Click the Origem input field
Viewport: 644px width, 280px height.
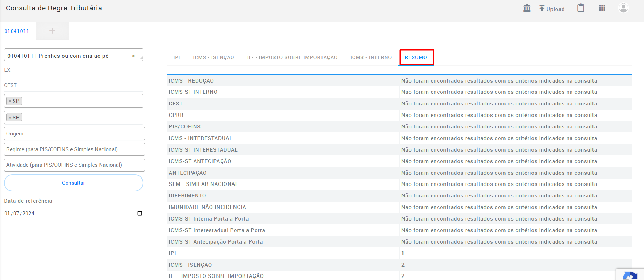pos(74,134)
